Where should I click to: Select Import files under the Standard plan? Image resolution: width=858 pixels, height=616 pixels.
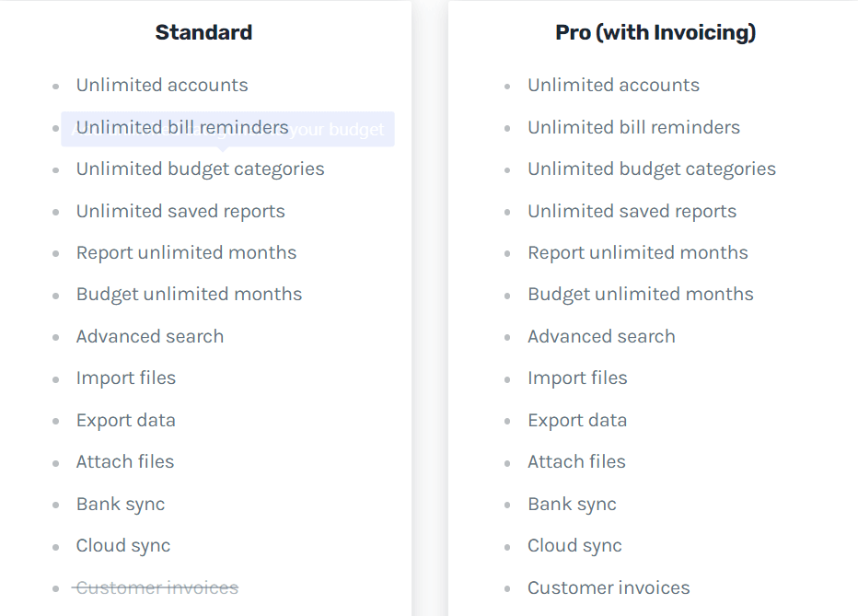click(x=126, y=378)
